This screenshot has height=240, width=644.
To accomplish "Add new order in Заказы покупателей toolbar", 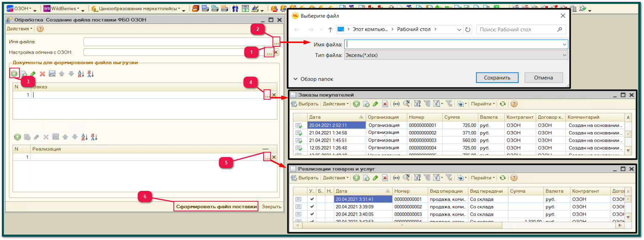I will click(356, 104).
